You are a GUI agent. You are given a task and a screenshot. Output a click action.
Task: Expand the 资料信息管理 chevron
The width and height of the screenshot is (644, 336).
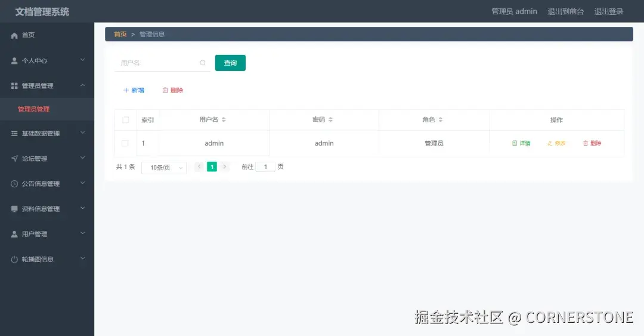pyautogui.click(x=82, y=208)
